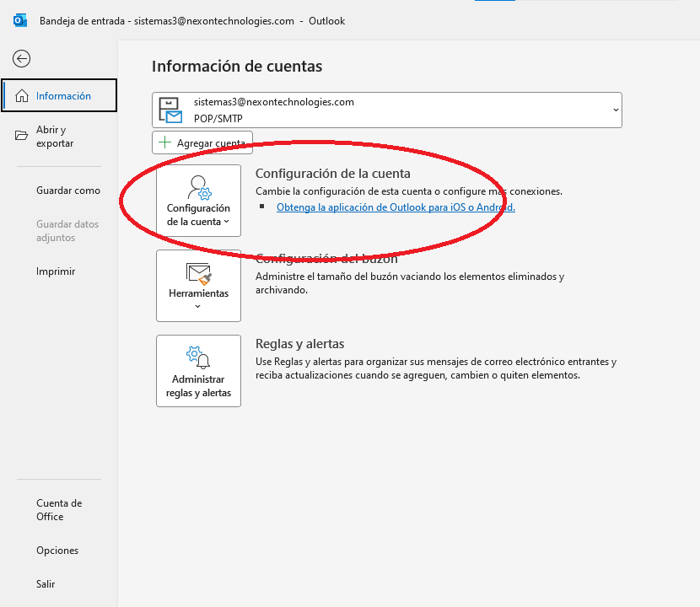Click the Administrar reglas y alertas button
700x607 pixels.
coord(199,371)
